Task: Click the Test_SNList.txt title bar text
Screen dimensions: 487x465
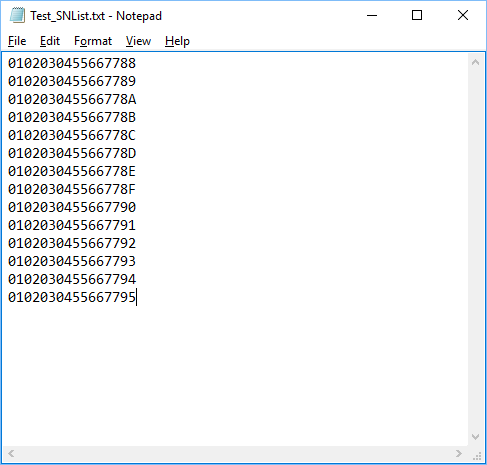Action: click(96, 16)
